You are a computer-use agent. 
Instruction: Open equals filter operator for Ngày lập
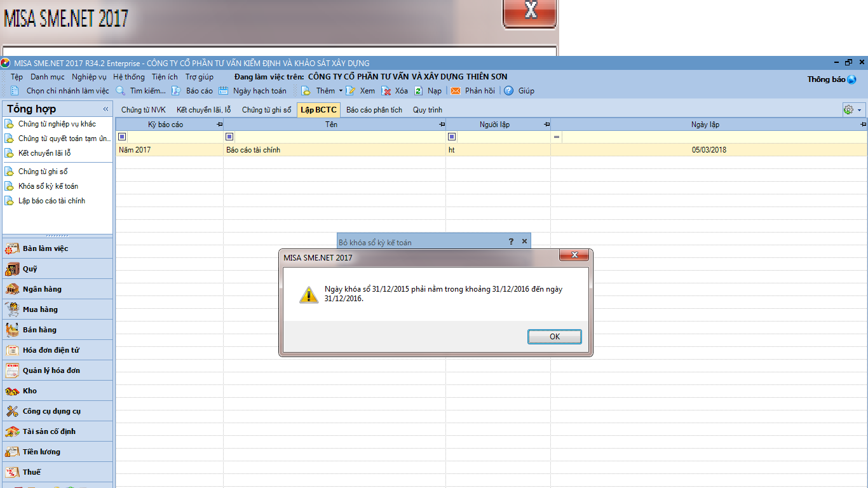tap(557, 137)
